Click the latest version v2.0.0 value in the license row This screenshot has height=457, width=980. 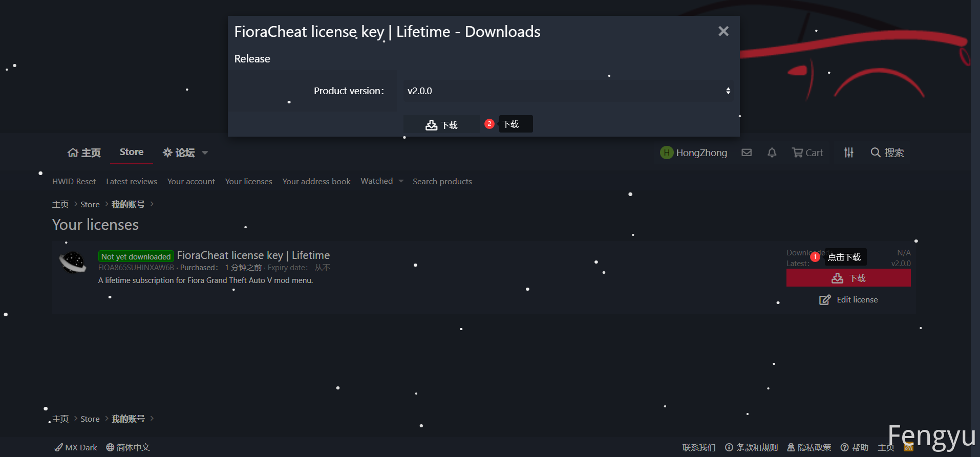901,264
